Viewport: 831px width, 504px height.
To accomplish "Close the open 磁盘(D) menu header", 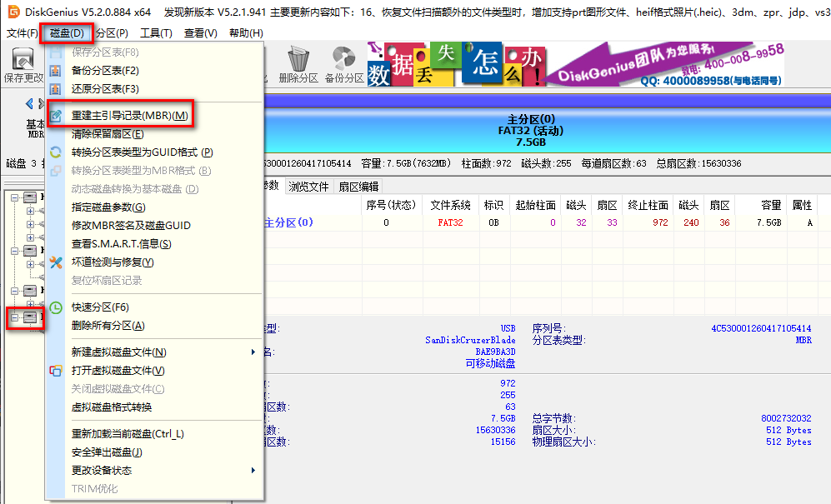I will pos(67,32).
